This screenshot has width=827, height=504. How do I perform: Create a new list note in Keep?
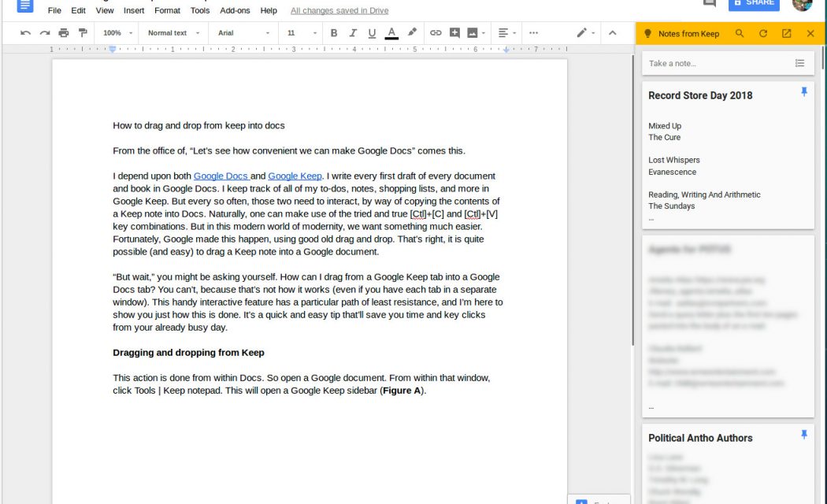tap(799, 63)
